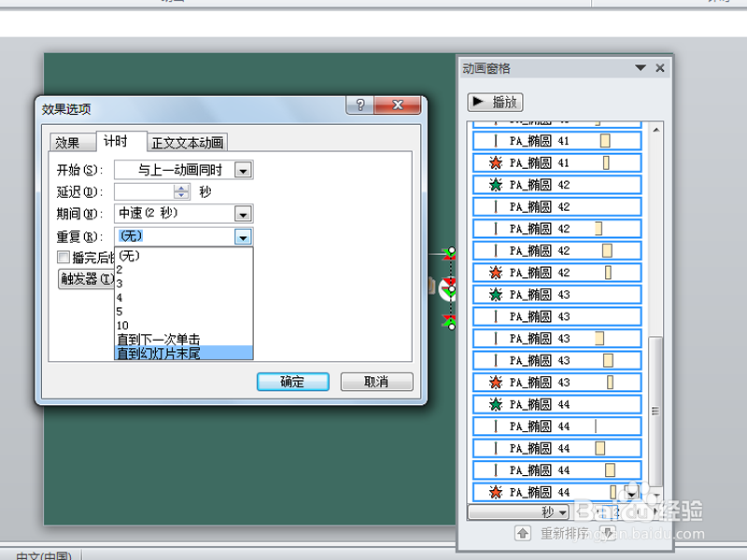
Task: Confirm with the 确定 button
Action: click(x=292, y=382)
